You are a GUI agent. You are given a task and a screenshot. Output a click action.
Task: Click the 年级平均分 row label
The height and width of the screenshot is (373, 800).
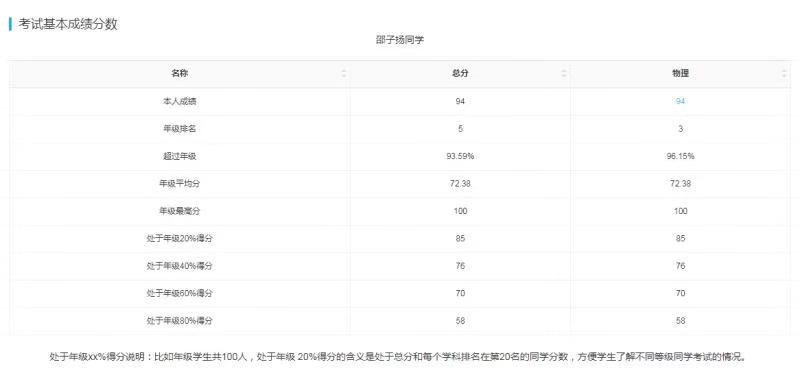(180, 184)
